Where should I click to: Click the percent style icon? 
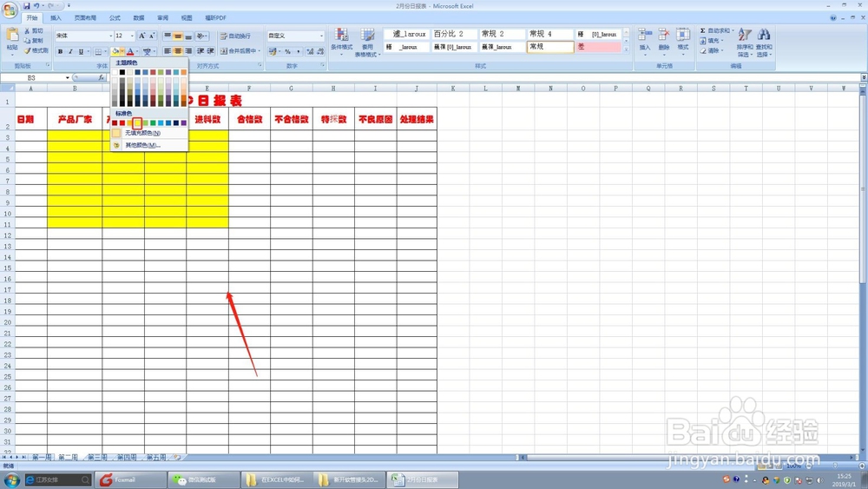(x=288, y=51)
